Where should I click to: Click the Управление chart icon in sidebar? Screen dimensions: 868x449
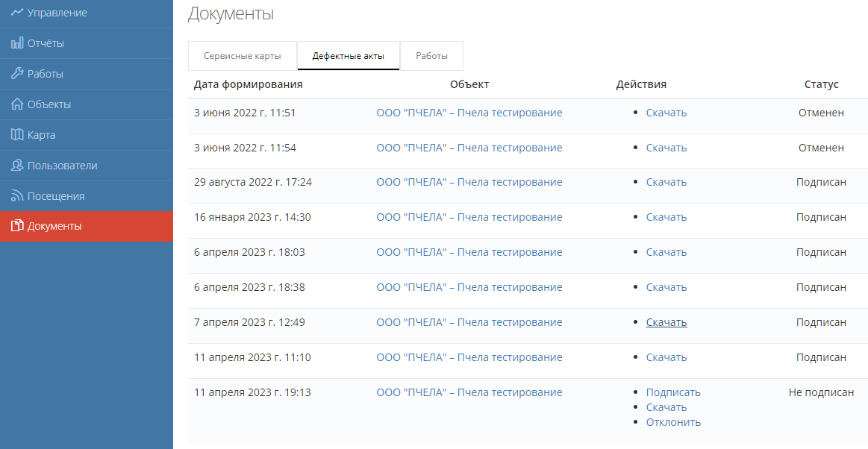(17, 13)
